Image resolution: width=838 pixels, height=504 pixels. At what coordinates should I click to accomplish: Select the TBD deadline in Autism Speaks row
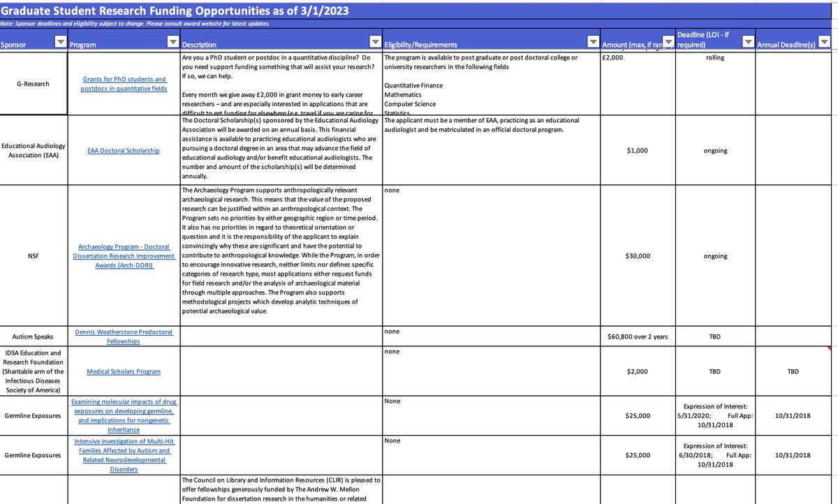point(715,336)
